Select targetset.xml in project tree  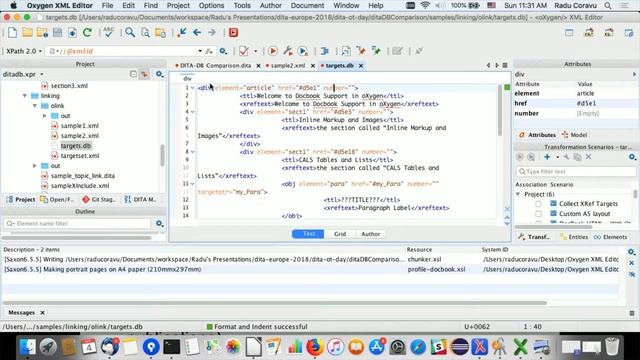click(x=80, y=156)
